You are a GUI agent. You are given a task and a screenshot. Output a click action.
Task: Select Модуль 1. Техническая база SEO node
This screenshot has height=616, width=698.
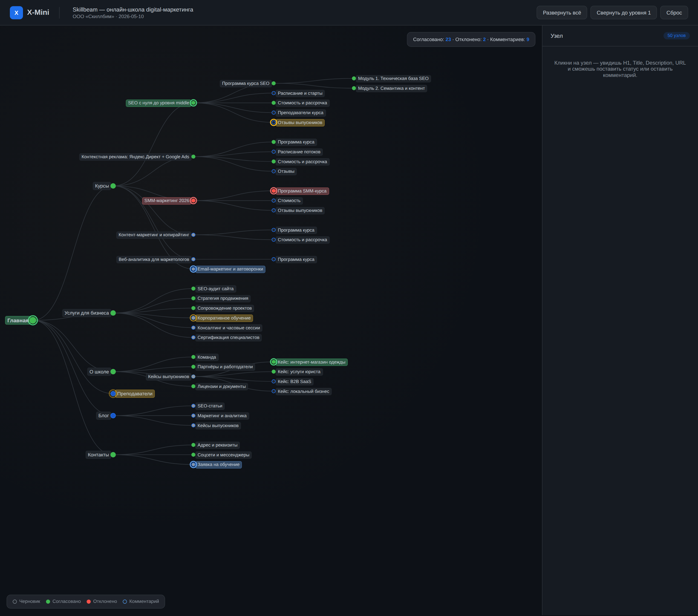pyautogui.click(x=393, y=79)
